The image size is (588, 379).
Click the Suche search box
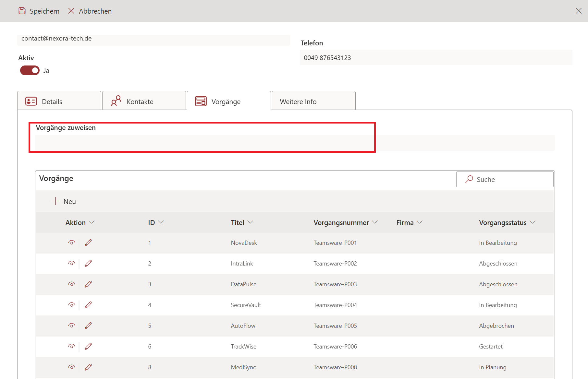coord(505,179)
